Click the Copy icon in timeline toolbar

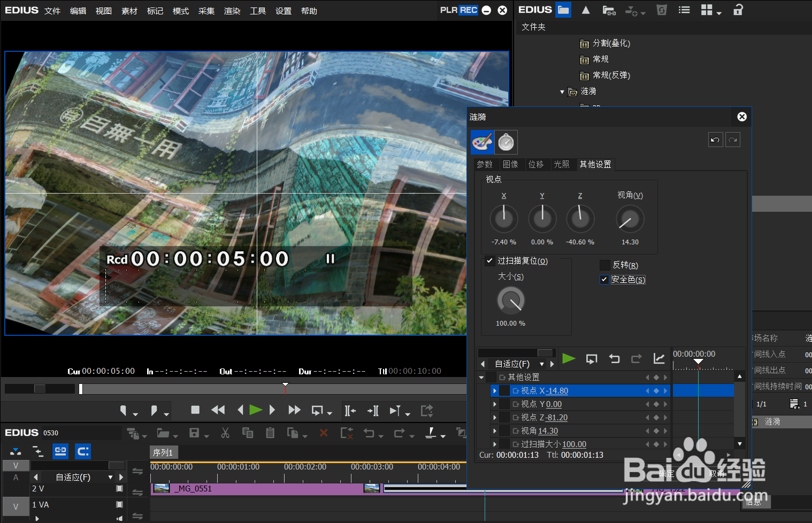[x=248, y=433]
